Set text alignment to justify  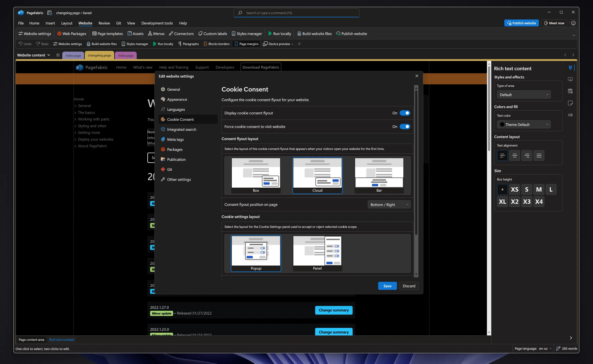539,155
